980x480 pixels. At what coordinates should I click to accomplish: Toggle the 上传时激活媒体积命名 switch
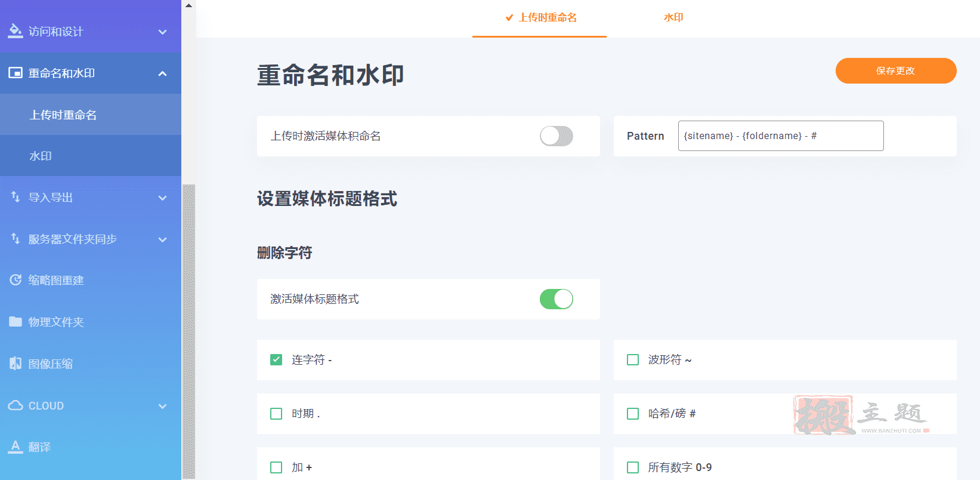(x=557, y=136)
